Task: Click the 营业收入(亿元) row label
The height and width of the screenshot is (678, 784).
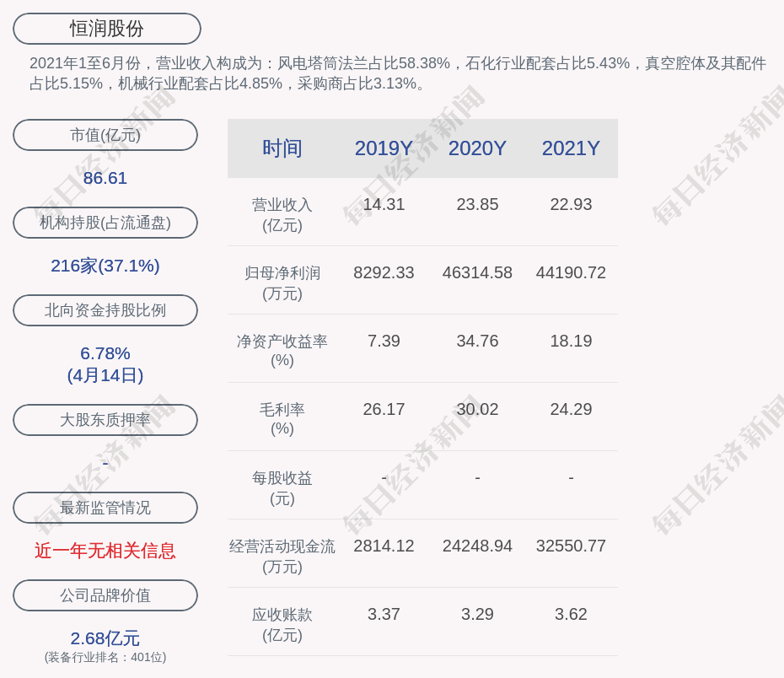Action: (282, 215)
